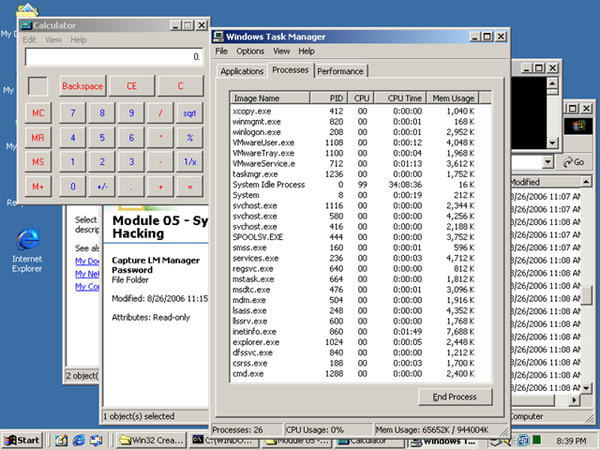
Task: Open the Calculator Help menu
Action: tap(78, 40)
